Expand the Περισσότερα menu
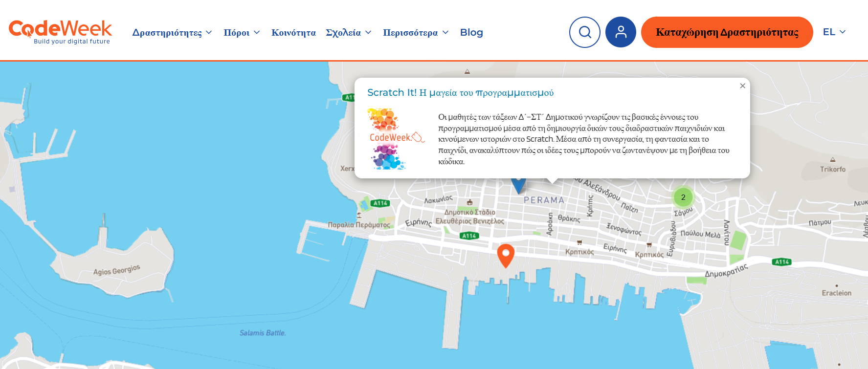This screenshot has height=369, width=868. pos(416,33)
